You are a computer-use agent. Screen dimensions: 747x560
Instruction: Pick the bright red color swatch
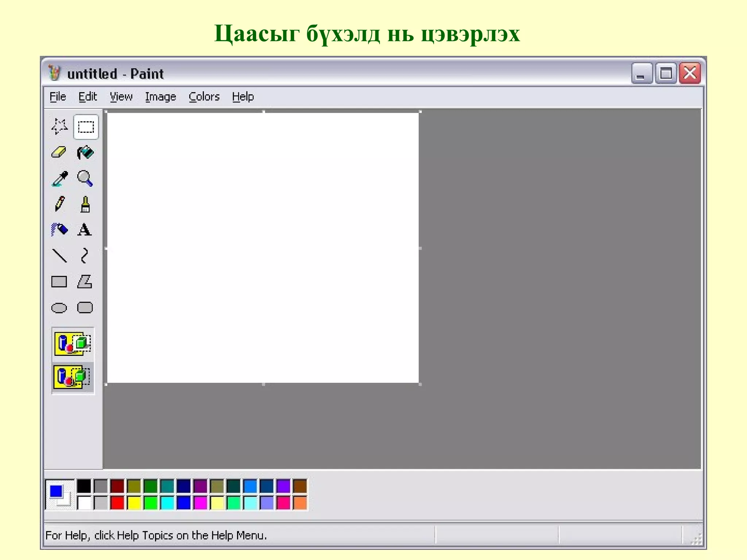pyautogui.click(x=117, y=503)
